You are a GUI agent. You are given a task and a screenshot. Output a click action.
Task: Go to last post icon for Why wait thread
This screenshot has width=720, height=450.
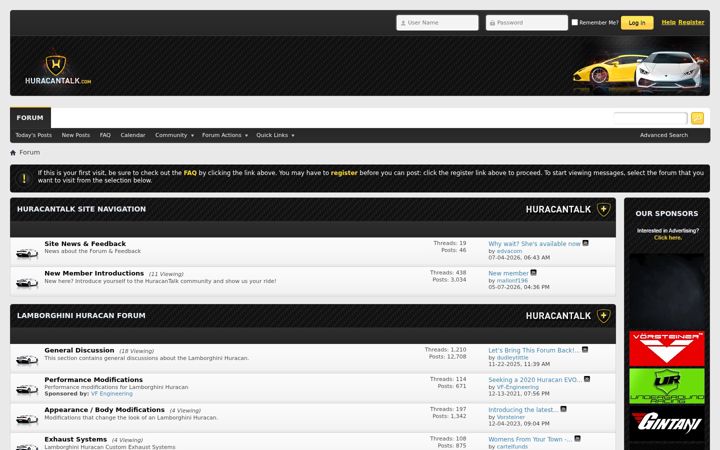[x=585, y=243]
